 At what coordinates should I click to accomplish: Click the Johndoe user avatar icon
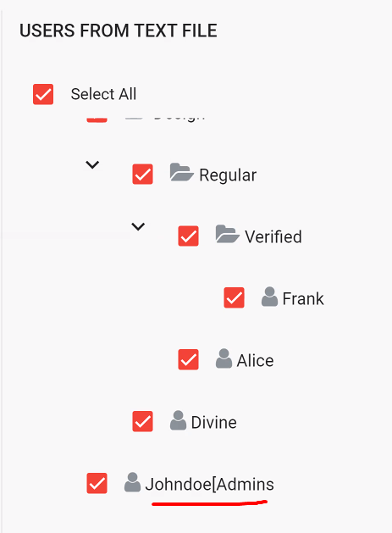(132, 482)
